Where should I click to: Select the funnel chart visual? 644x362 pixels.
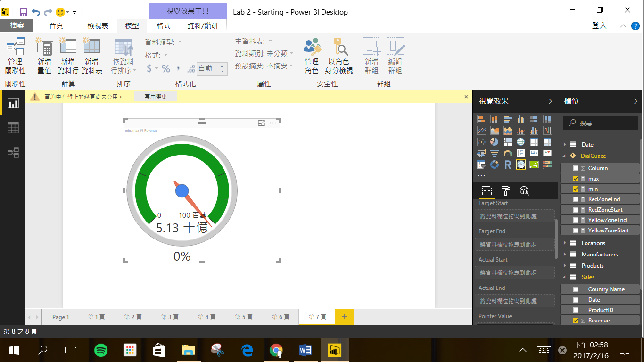495,153
